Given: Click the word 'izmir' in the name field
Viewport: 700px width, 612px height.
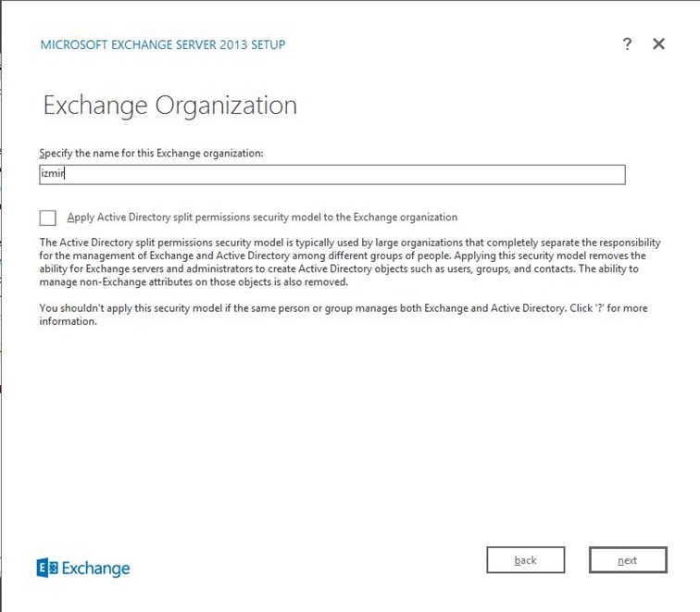Looking at the screenshot, I should coord(50,174).
